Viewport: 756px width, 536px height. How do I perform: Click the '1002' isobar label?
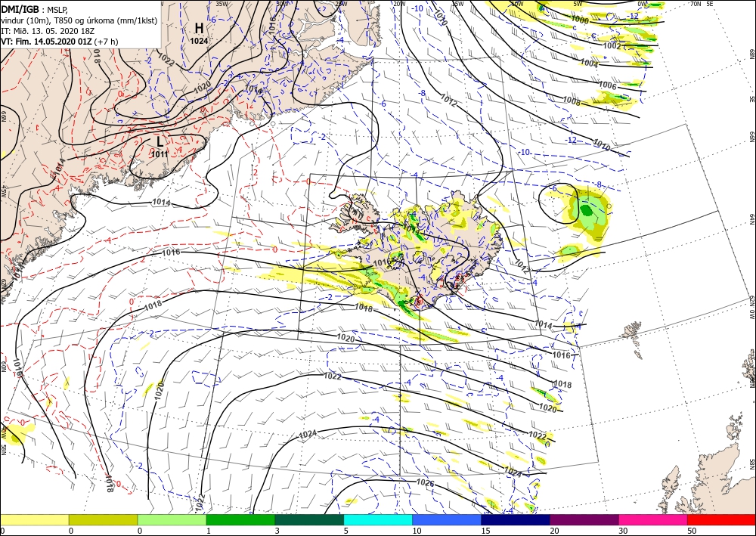click(x=612, y=46)
